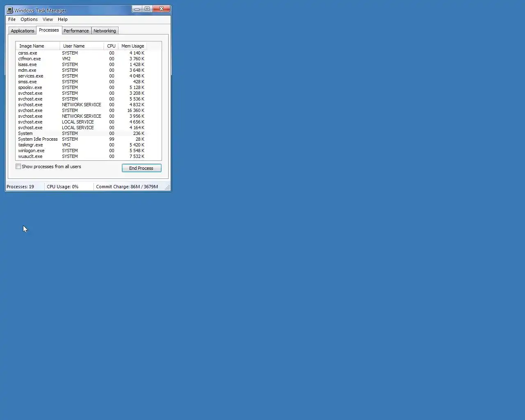Select the System Idle Process row

click(81, 139)
